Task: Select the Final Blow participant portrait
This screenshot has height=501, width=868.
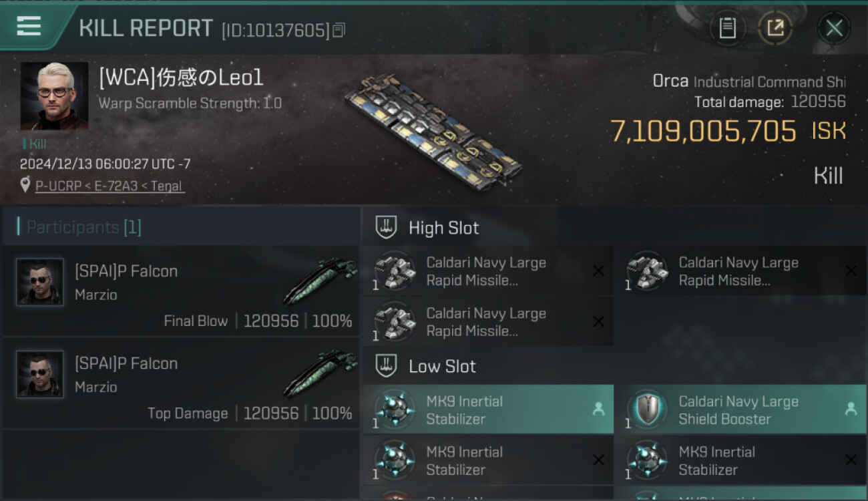Action: [x=40, y=282]
